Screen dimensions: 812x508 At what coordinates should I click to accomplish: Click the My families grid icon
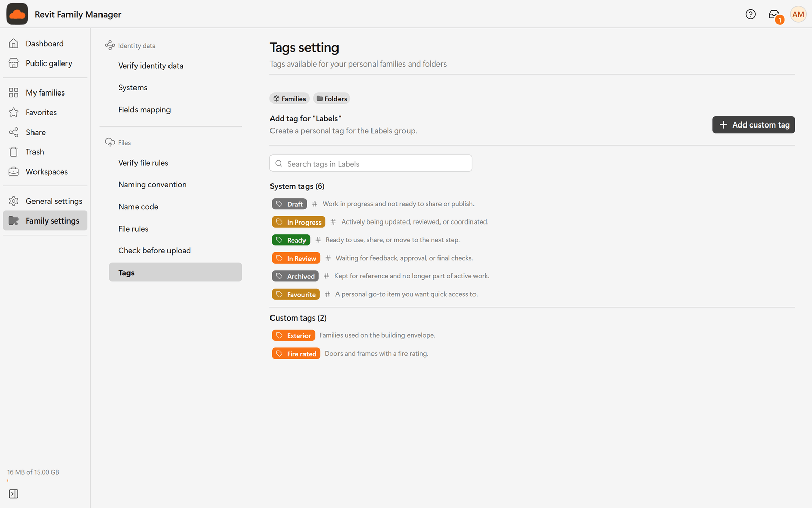pos(14,92)
